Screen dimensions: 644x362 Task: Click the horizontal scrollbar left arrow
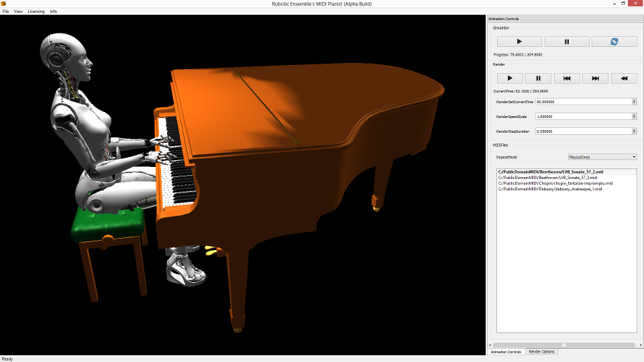coord(490,345)
